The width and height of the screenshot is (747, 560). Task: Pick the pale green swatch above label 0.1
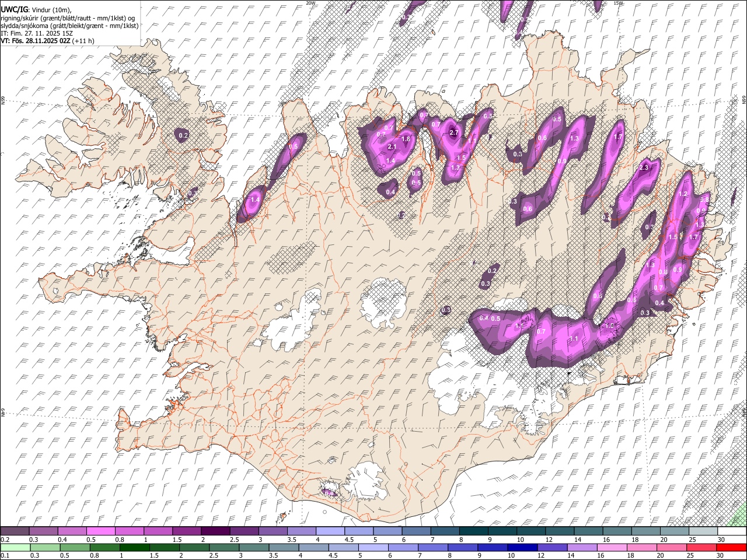(x=15, y=547)
